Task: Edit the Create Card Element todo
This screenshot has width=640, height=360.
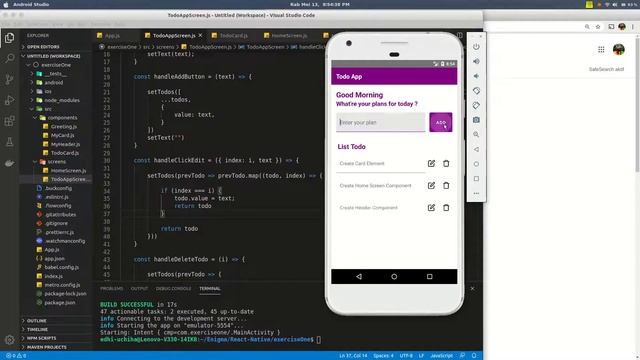Action: click(x=431, y=163)
